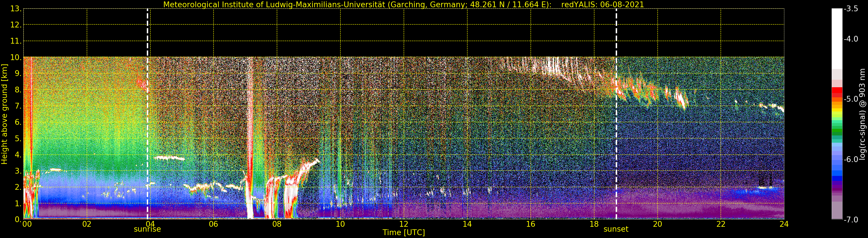
Task: Click the '-6.0' colorbar tick label
Action: pyautogui.click(x=851, y=159)
